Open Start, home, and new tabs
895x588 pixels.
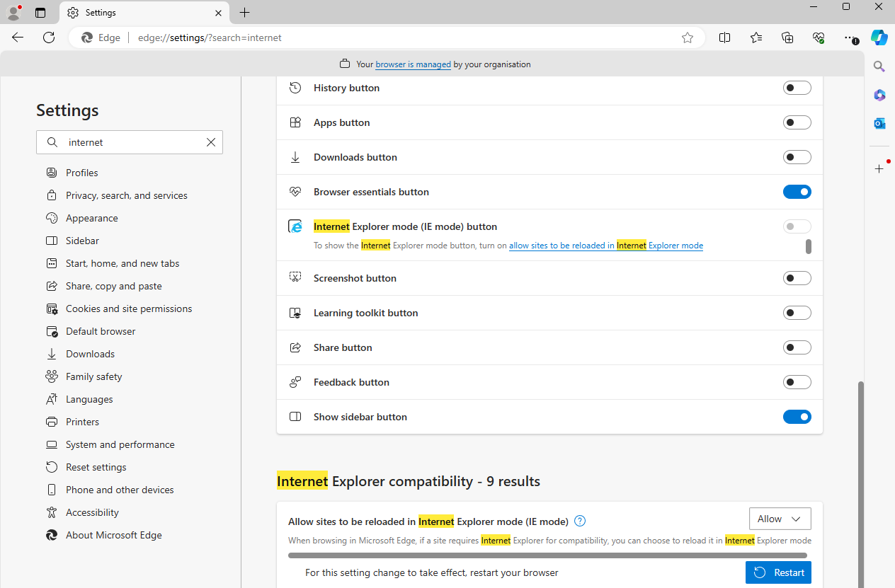[122, 263]
